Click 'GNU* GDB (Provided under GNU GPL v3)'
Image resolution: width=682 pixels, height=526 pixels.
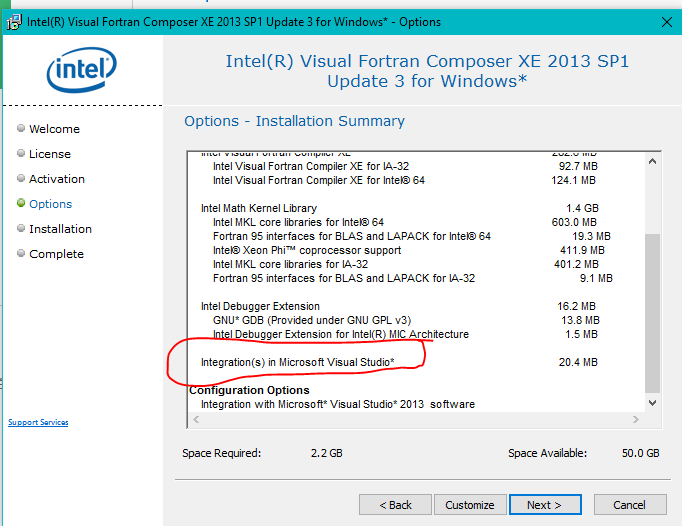312,320
